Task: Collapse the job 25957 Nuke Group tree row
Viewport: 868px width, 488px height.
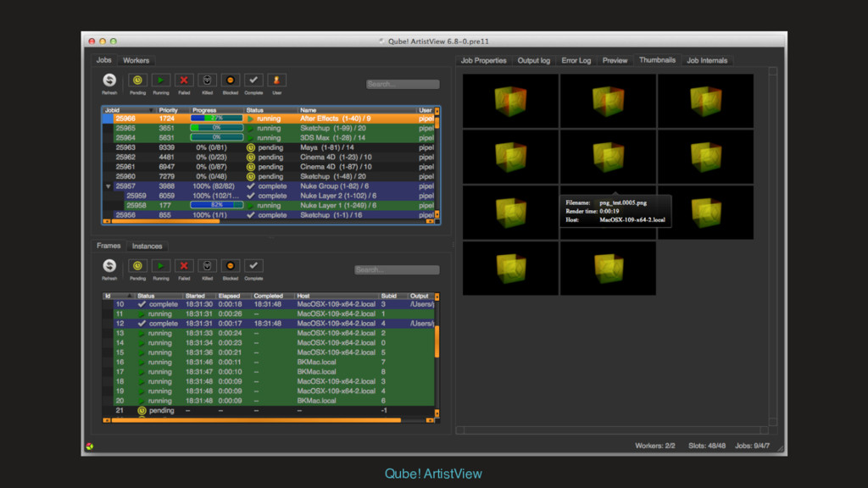Action: (108, 186)
